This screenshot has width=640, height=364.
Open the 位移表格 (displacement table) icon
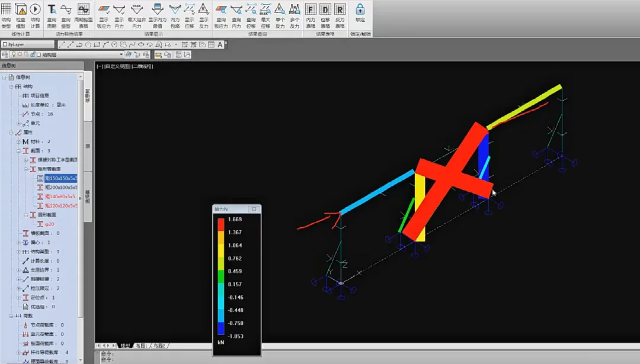point(325,10)
